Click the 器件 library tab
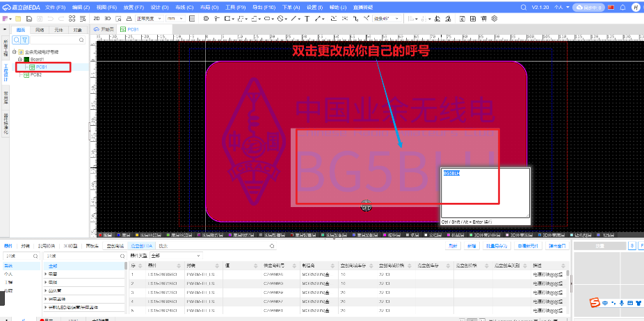 8,246
